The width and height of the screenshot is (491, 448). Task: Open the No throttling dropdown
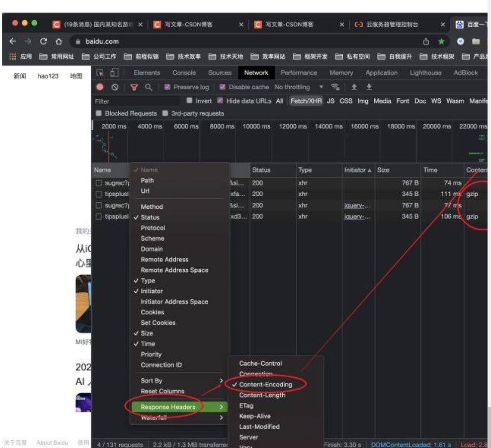pos(299,87)
